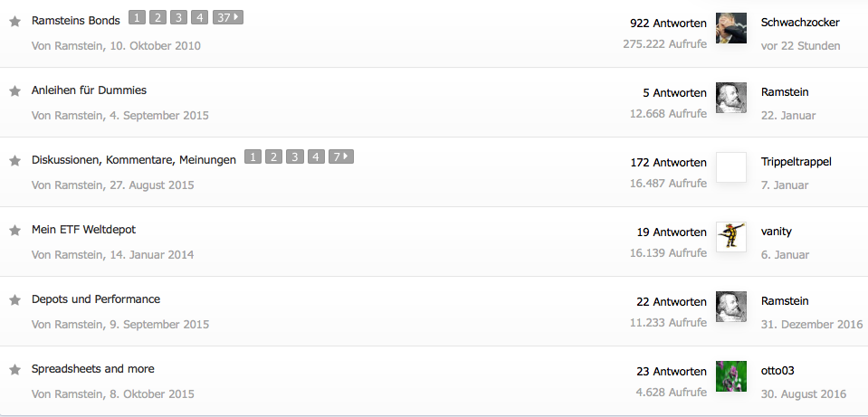Jump to last page 7 of Diskussionen thread

[x=340, y=157]
